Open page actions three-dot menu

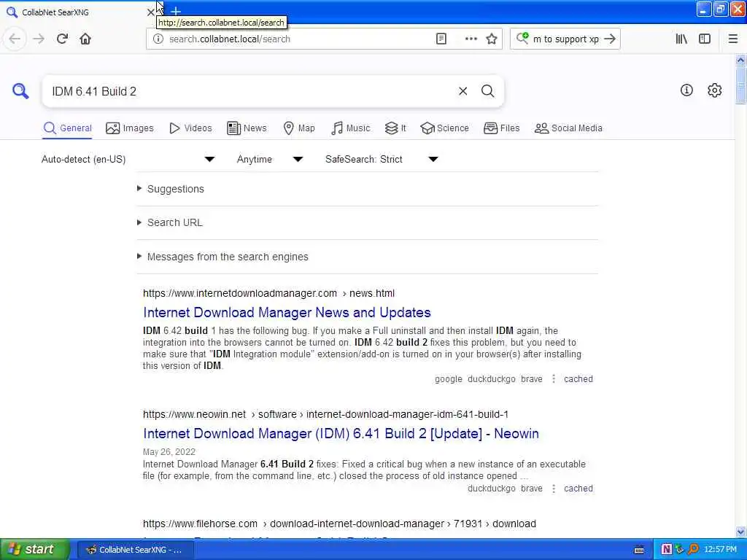click(471, 39)
